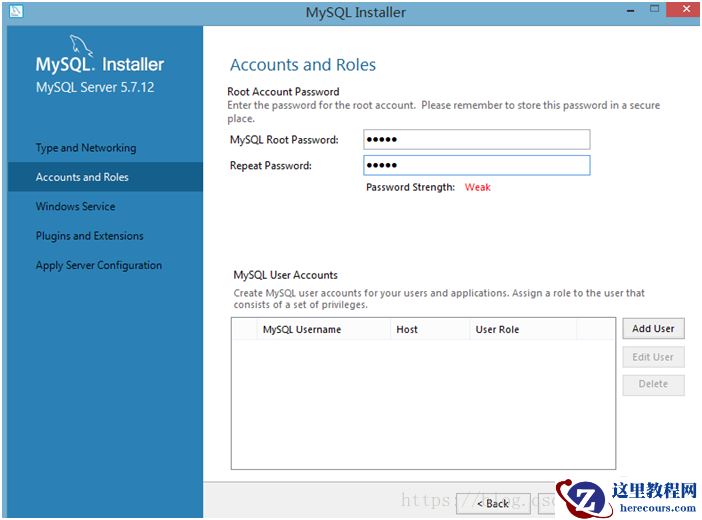The height and width of the screenshot is (520, 702).
Task: Minimize the MySQL Installer window
Action: coord(631,10)
